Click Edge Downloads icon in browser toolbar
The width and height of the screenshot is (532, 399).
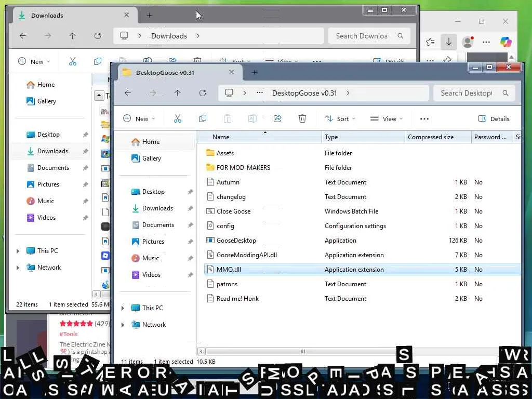click(448, 42)
